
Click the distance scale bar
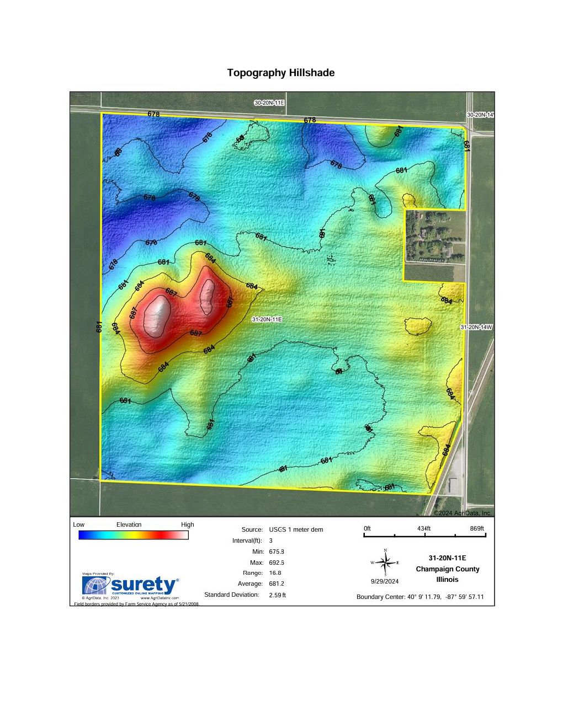424,535
